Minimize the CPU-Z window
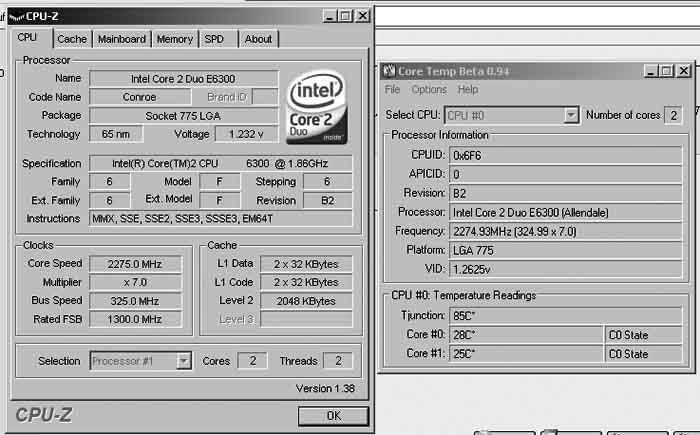Screen dimensions: 700x435 coord(329,17)
